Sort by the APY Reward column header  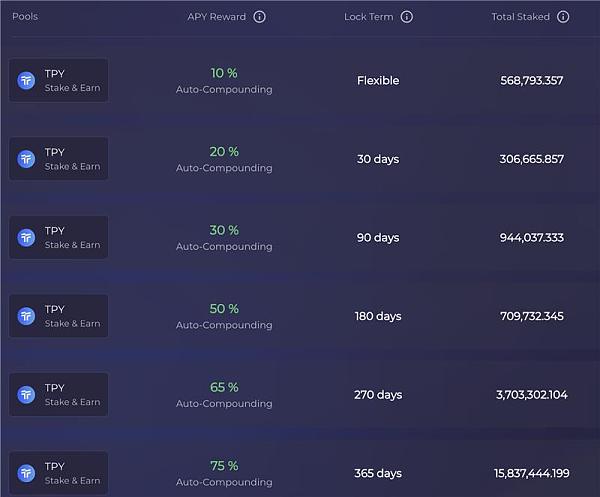tap(216, 17)
